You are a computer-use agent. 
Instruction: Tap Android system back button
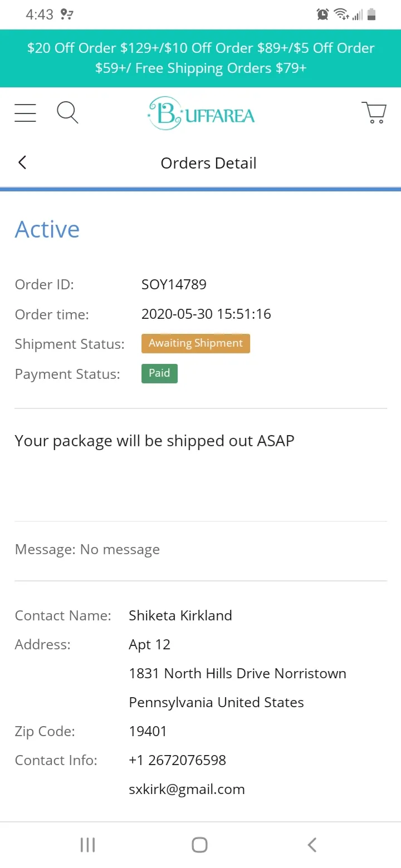click(312, 845)
